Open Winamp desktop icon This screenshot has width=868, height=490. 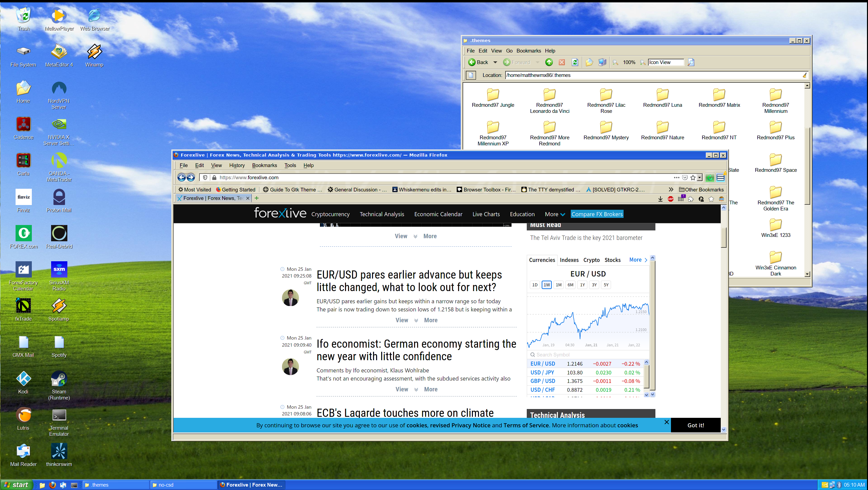94,55
